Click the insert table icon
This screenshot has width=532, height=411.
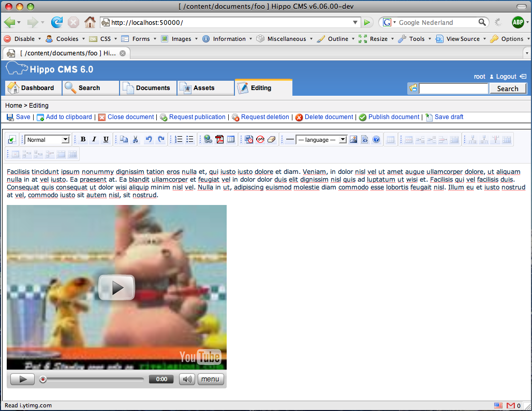[x=231, y=139]
